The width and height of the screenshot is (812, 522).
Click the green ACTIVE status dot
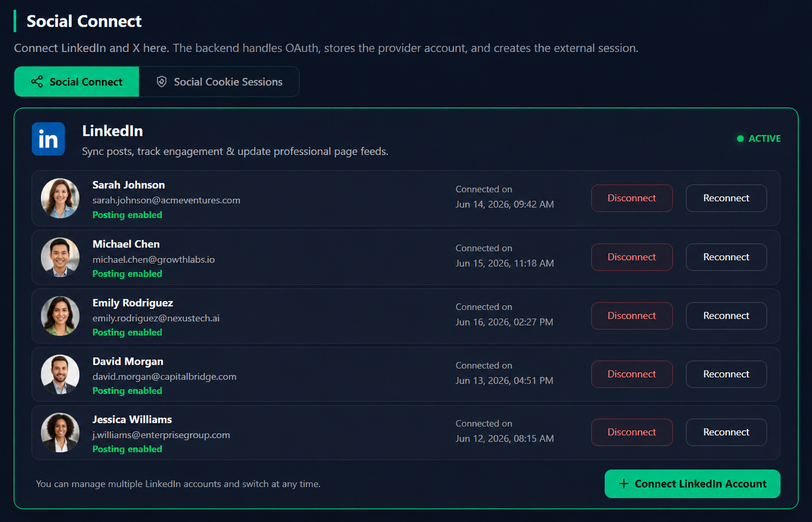point(740,139)
